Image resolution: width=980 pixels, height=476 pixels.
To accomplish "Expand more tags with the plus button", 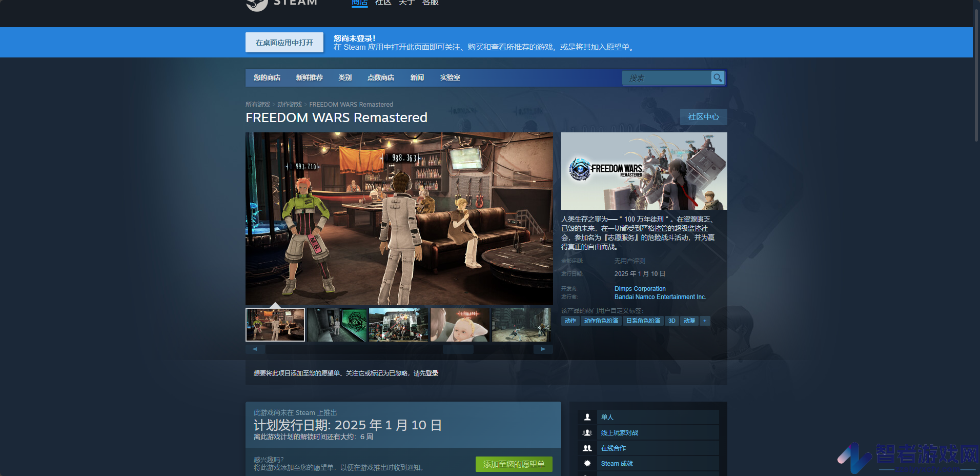I will pyautogui.click(x=705, y=321).
